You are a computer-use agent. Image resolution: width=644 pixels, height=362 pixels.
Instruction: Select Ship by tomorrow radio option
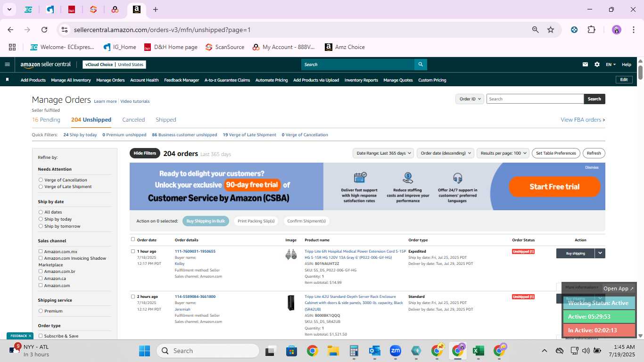[x=41, y=226]
